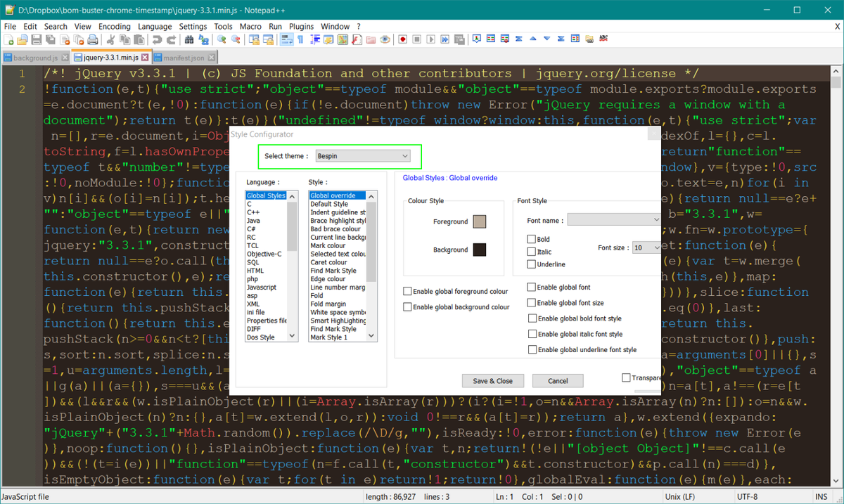Enable global italic font style
The width and height of the screenshot is (844, 504).
(532, 334)
